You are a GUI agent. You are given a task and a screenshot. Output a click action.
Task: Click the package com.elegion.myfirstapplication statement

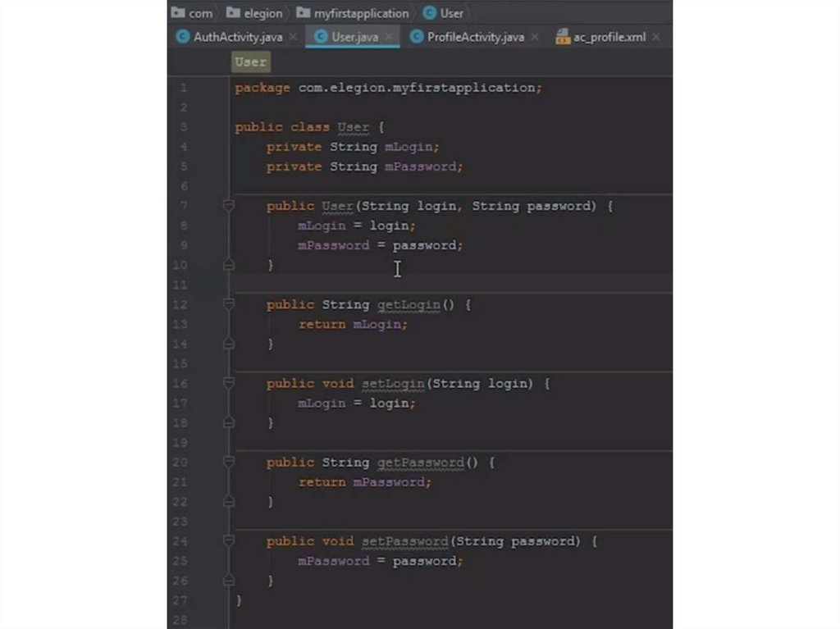(388, 87)
